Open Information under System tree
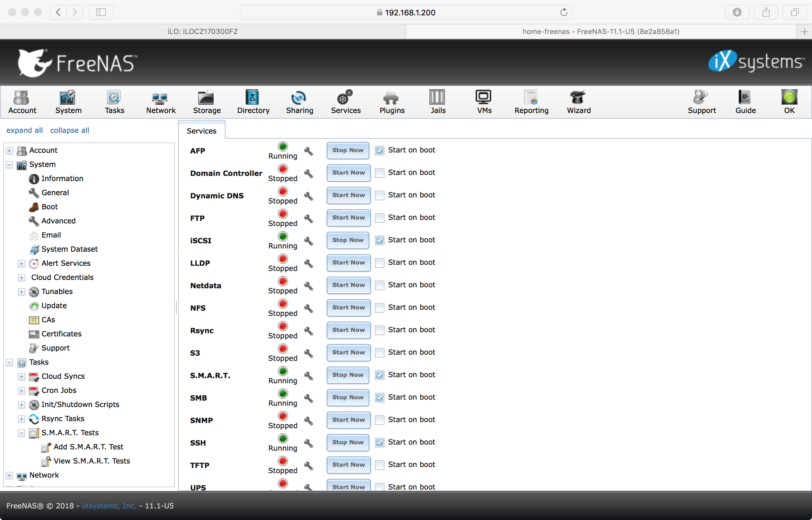The image size is (812, 520). pos(62,178)
